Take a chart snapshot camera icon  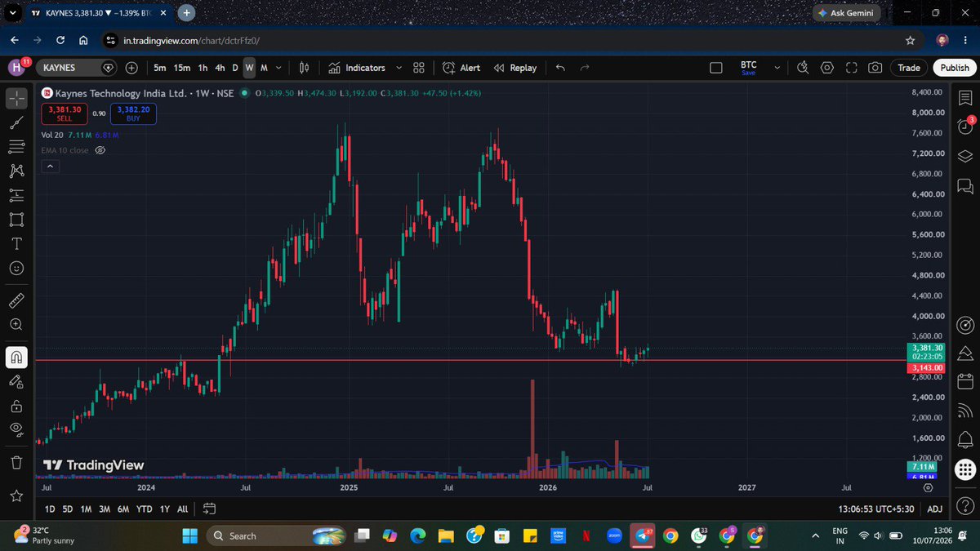pyautogui.click(x=875, y=68)
